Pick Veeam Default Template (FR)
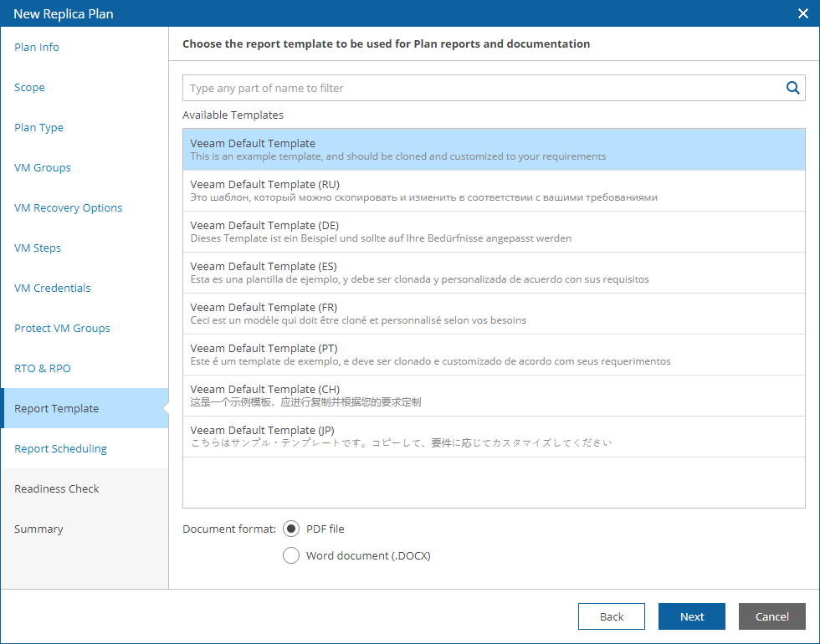The image size is (820, 644). point(494,314)
